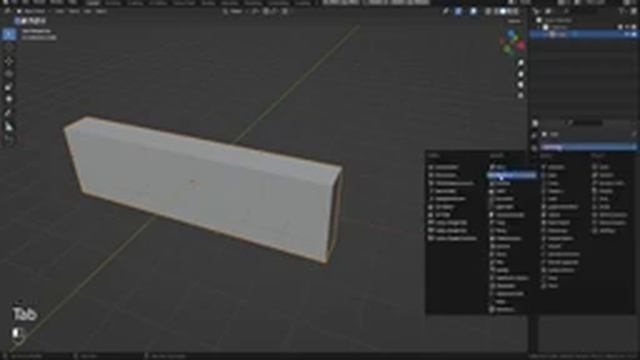Click the viewport zoom magnifier gizmo

pos(520,63)
